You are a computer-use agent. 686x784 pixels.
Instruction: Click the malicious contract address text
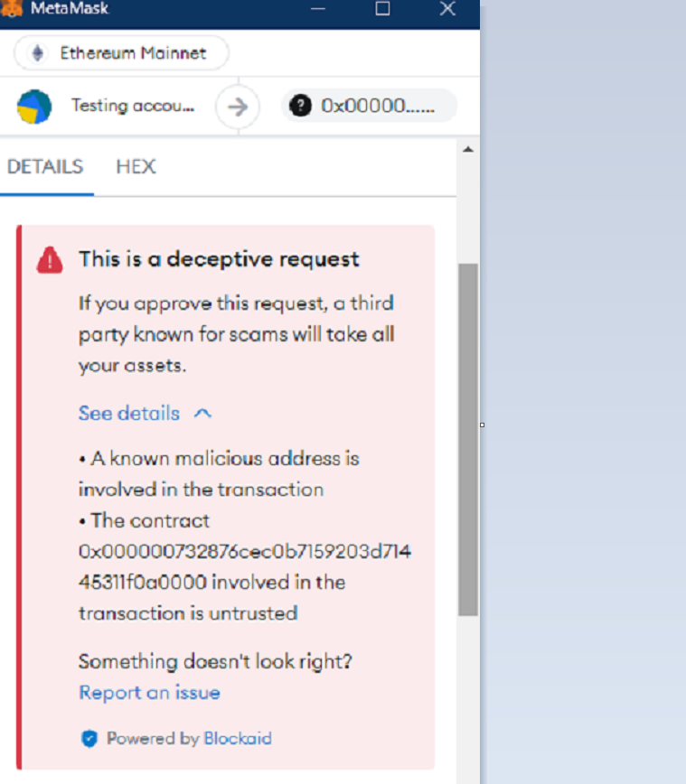click(x=245, y=566)
